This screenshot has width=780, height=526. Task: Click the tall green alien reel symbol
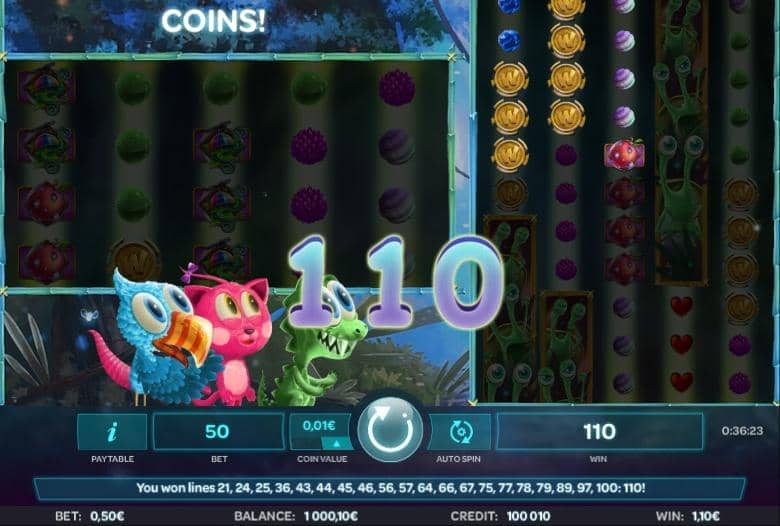[681, 144]
